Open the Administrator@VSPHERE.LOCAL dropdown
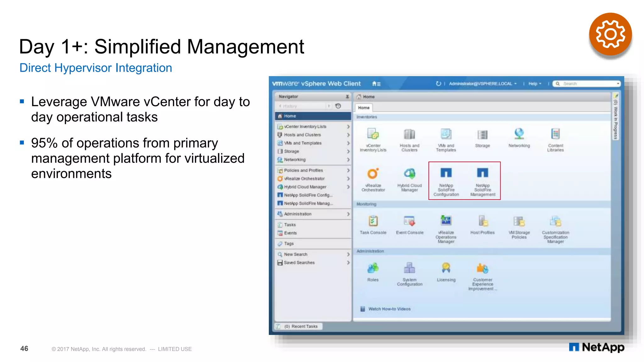The width and height of the screenshot is (644, 362). point(483,84)
